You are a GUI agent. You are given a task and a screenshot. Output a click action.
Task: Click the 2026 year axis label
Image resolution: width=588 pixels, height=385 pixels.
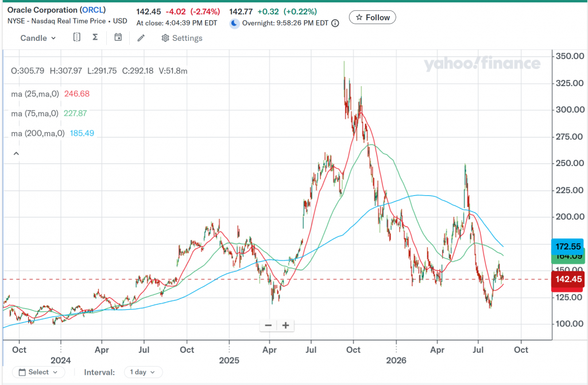click(x=396, y=360)
